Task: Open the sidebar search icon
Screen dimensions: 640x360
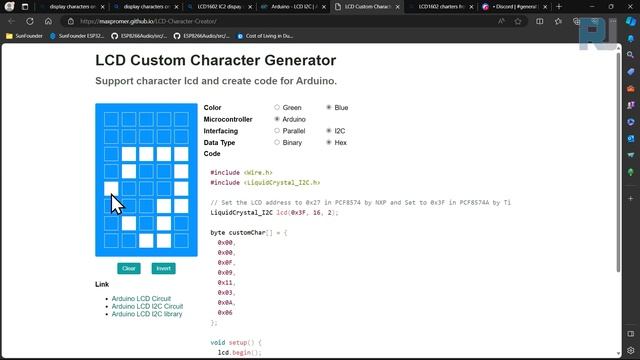Action: (631, 55)
